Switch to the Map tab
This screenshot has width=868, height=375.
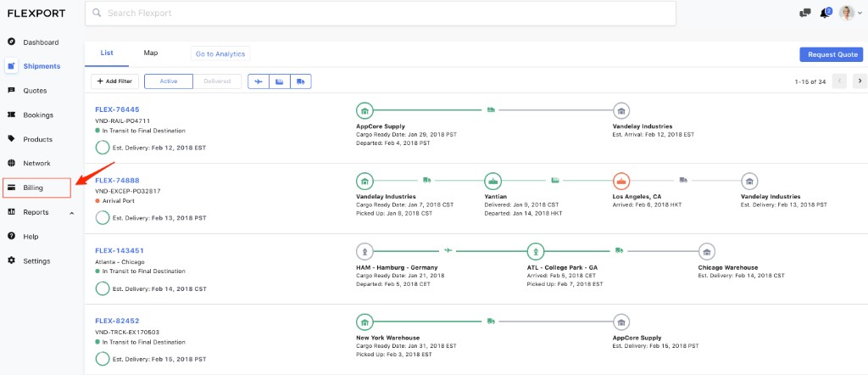pyautogui.click(x=151, y=53)
